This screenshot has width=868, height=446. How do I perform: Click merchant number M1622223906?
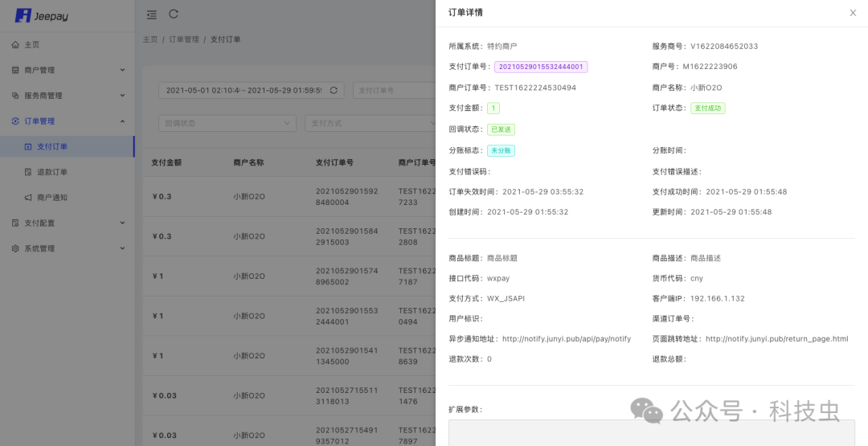(x=710, y=67)
